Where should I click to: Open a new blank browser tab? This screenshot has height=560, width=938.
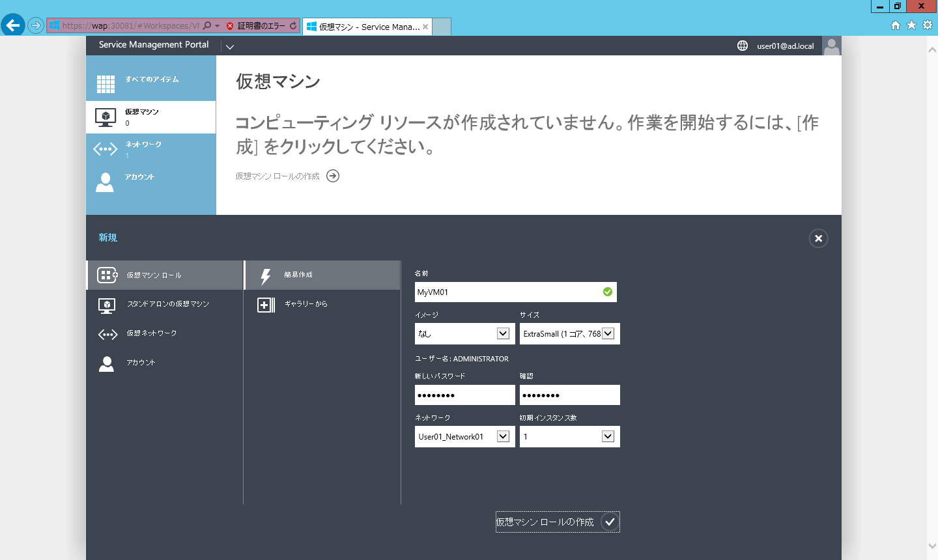(442, 27)
